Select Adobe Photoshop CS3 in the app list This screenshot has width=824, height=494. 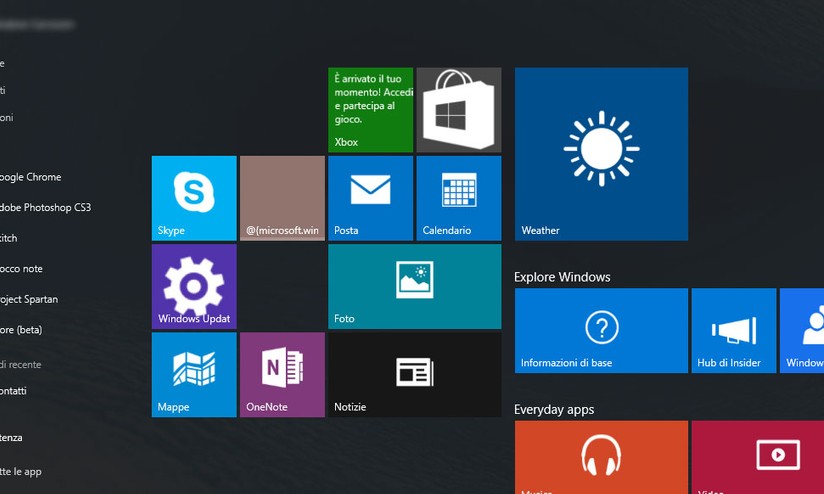[x=45, y=208]
